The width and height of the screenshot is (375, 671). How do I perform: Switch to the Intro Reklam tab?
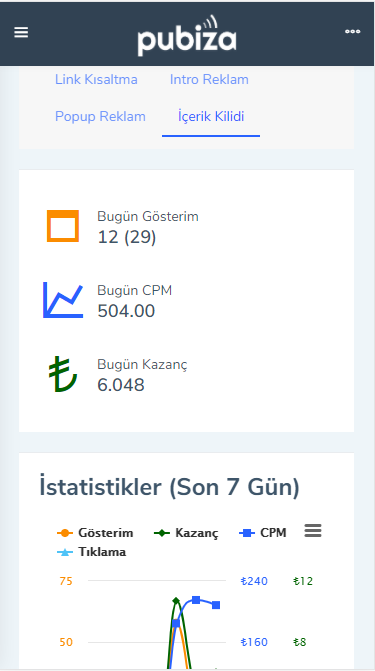[209, 80]
